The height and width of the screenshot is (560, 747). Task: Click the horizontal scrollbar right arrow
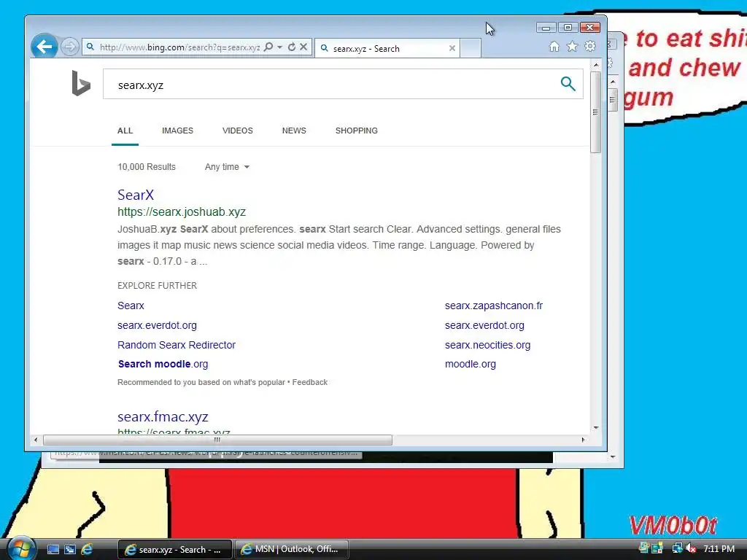click(x=583, y=440)
